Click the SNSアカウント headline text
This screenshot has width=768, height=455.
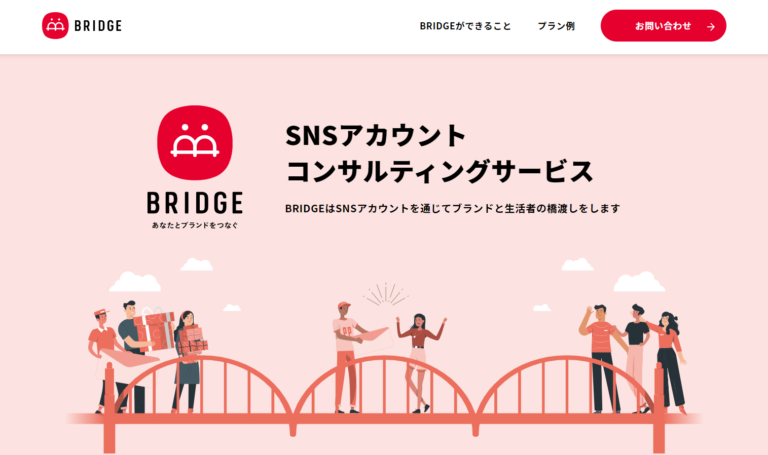376,135
